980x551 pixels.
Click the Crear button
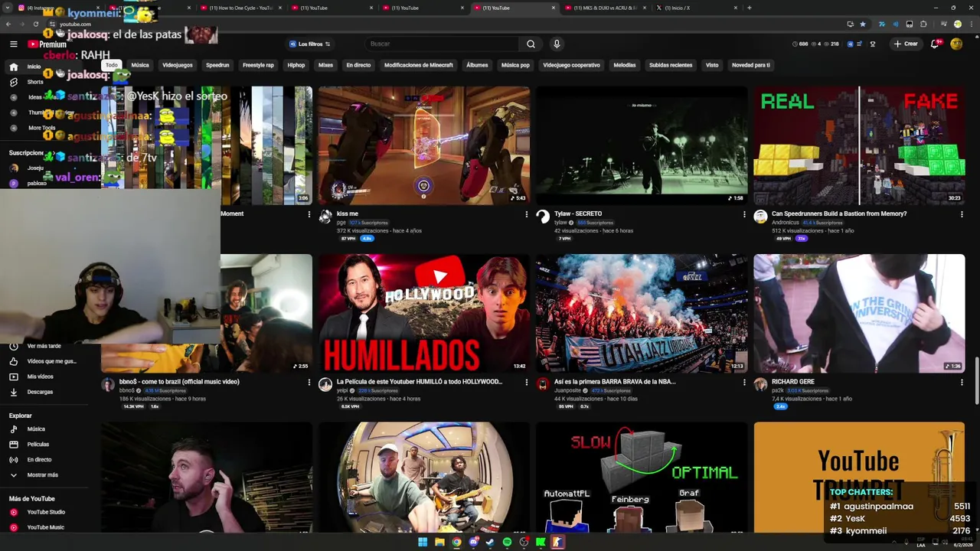point(906,44)
